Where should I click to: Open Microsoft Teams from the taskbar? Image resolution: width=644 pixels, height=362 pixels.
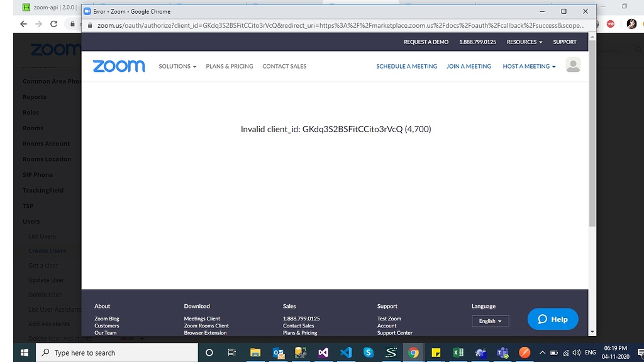pos(502,353)
